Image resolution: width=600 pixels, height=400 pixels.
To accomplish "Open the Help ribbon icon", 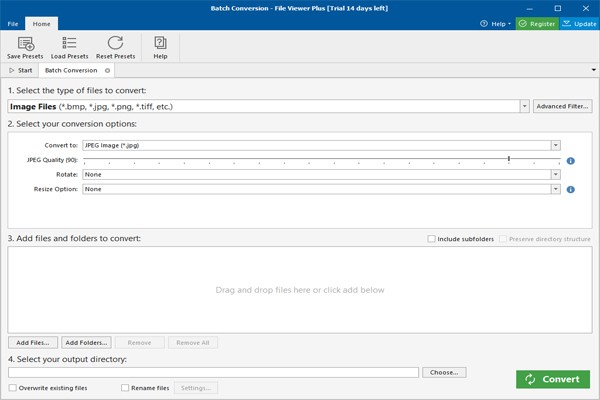I will pyautogui.click(x=160, y=47).
